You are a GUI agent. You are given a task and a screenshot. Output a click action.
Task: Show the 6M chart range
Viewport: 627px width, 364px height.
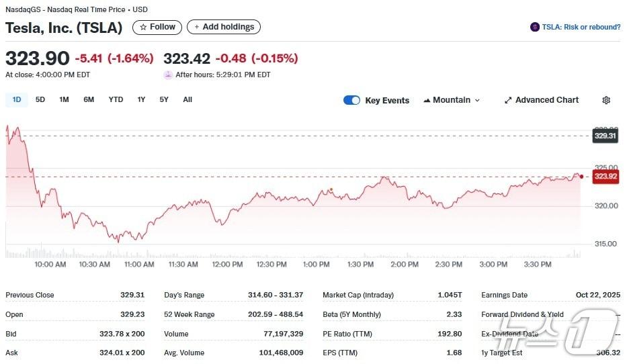coord(89,99)
